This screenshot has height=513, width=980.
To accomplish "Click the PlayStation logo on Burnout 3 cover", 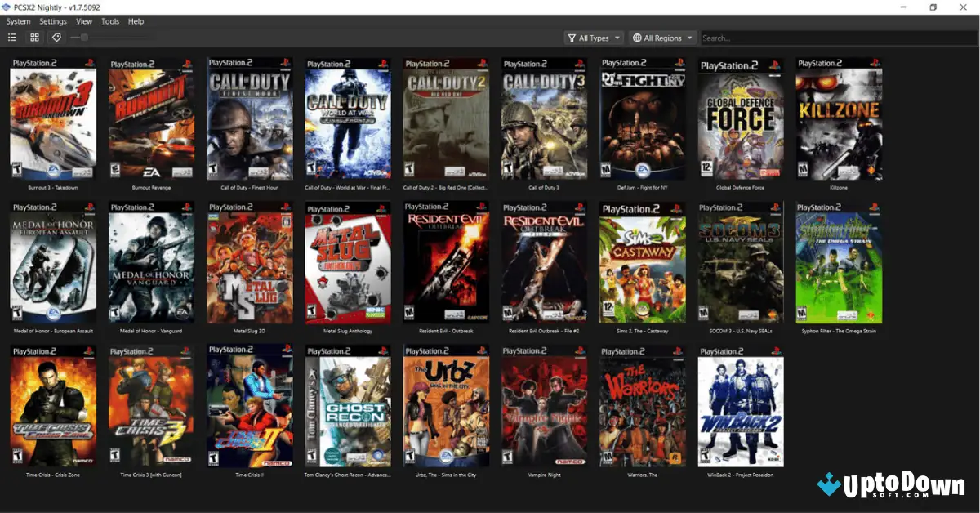I will [89, 63].
